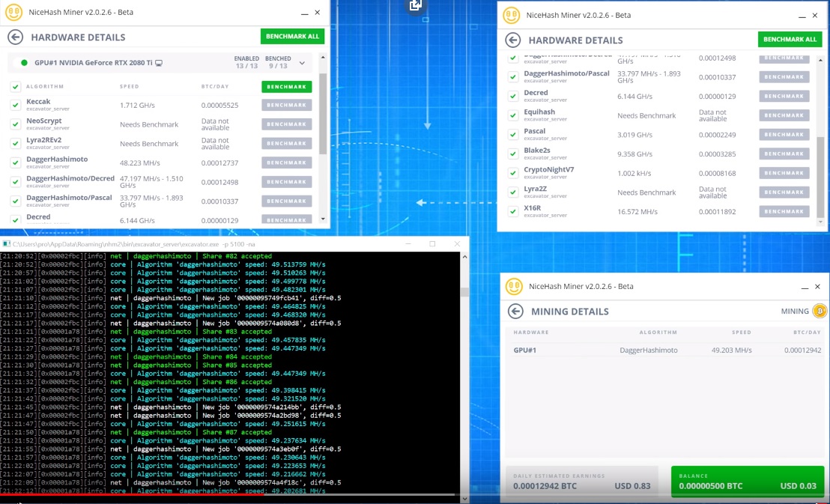Click the Bitcoin coin icon beside MINING
Image resolution: width=830 pixels, height=504 pixels.
pyautogui.click(x=820, y=312)
